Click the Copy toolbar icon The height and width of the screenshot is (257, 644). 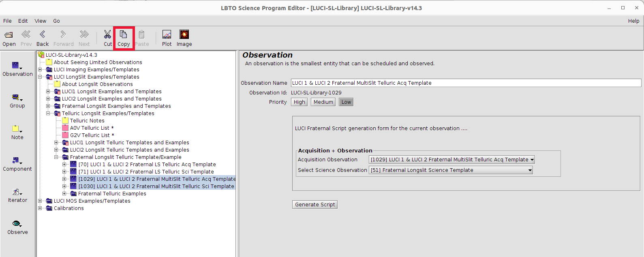point(124,34)
